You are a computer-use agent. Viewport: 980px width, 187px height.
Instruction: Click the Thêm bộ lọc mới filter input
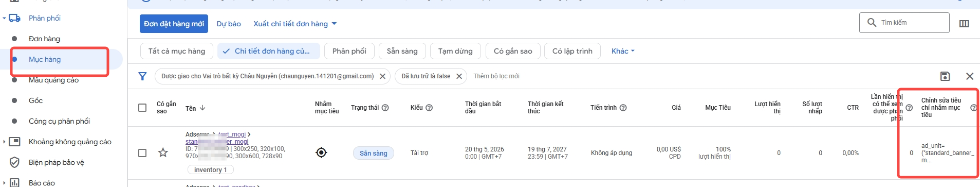tap(496, 76)
